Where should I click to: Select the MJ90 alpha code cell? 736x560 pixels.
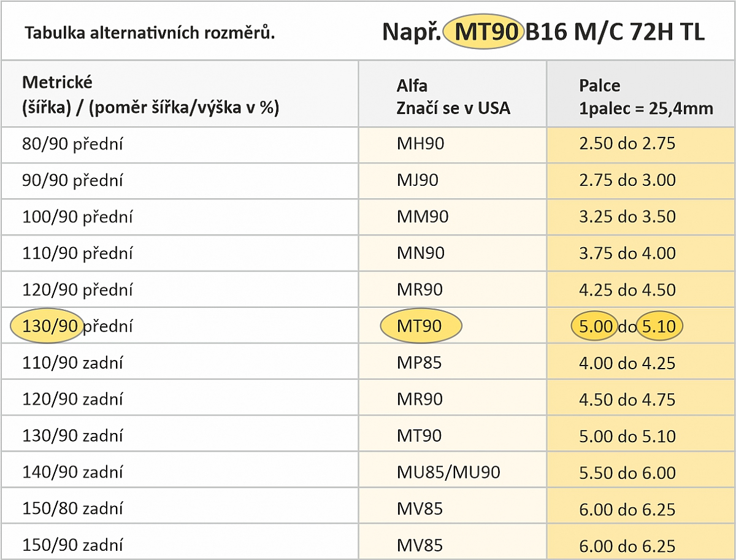pos(417,180)
